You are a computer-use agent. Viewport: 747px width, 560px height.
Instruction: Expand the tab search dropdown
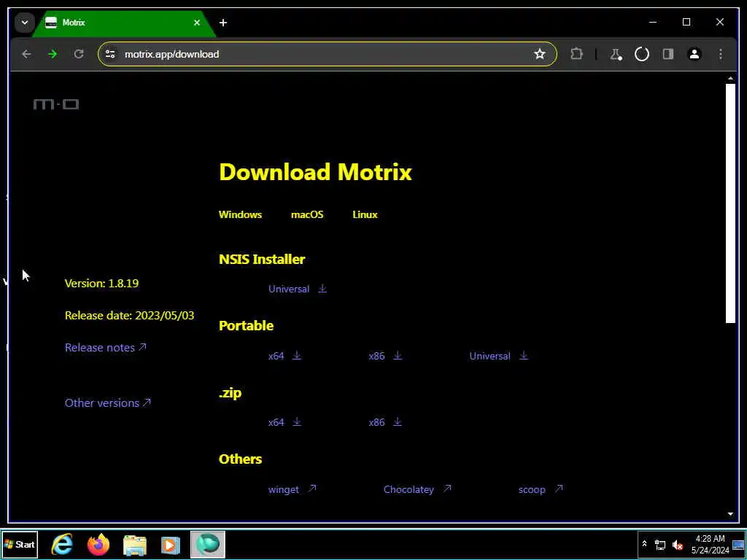[x=24, y=23]
